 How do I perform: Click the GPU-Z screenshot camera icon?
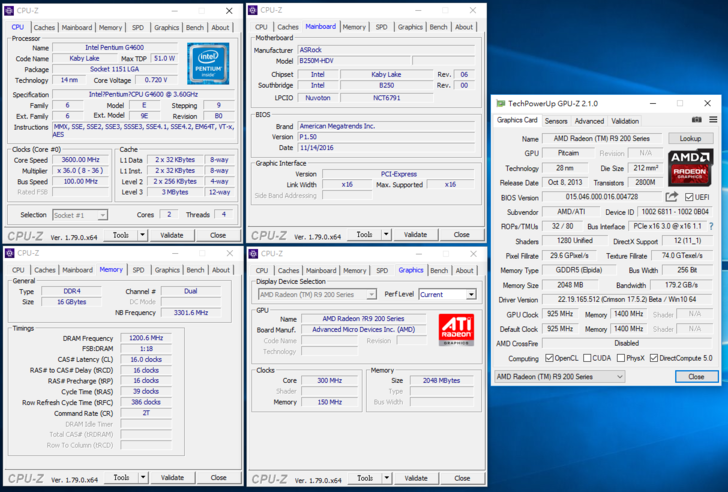(696, 121)
